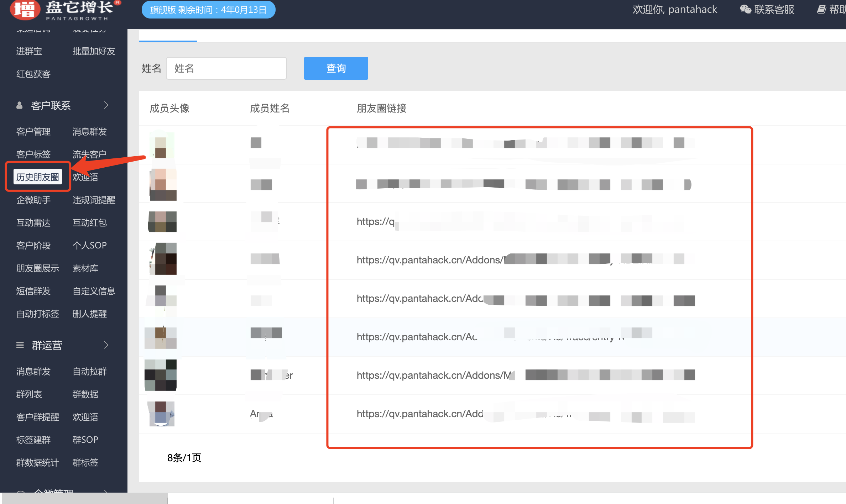
Task: Click the horizontal scrollbar at the bottom
Action: tap(85, 498)
